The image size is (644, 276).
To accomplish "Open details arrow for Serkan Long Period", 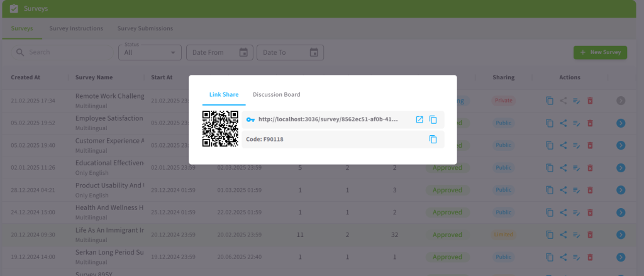I will click(621, 257).
